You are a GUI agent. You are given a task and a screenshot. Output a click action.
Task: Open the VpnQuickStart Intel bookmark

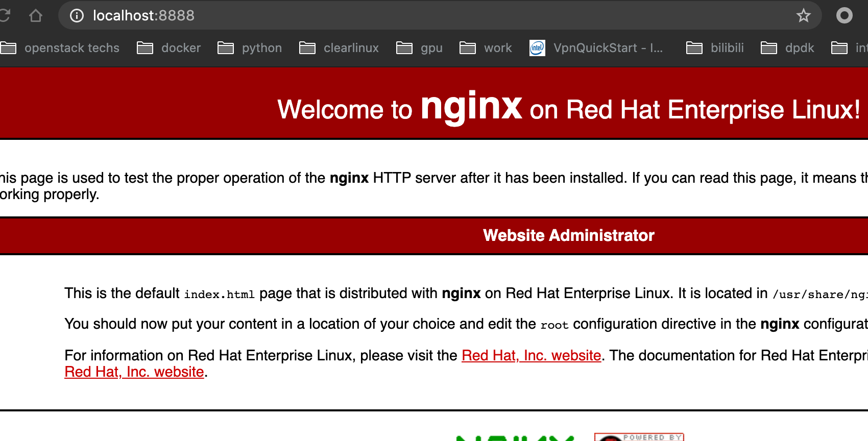(x=596, y=48)
